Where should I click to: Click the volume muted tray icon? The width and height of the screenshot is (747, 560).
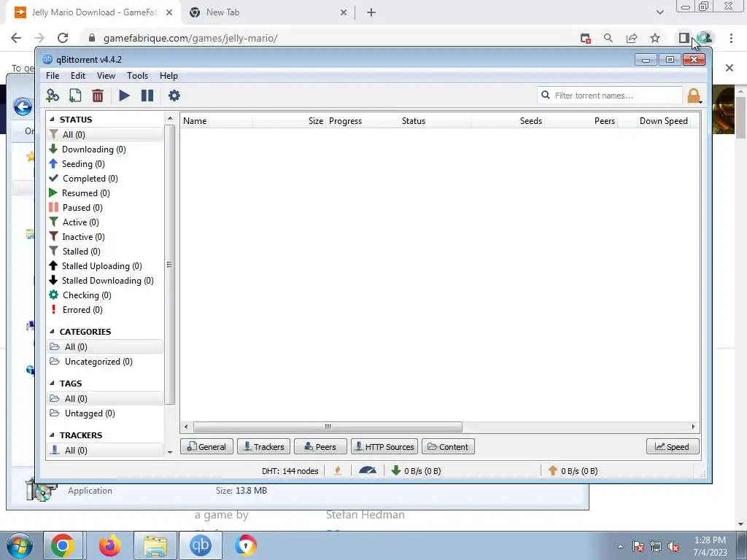click(673, 546)
